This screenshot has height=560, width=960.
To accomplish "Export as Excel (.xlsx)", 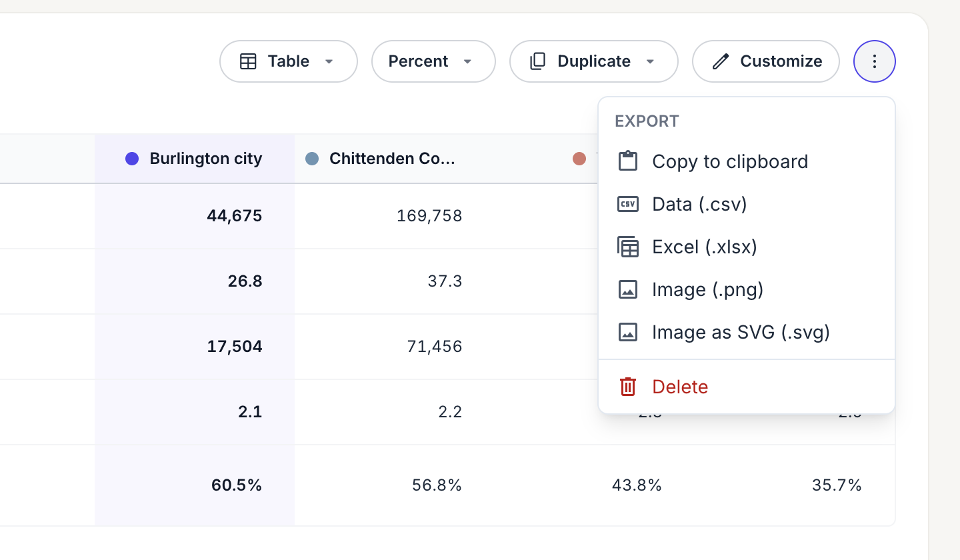I will 747,247.
